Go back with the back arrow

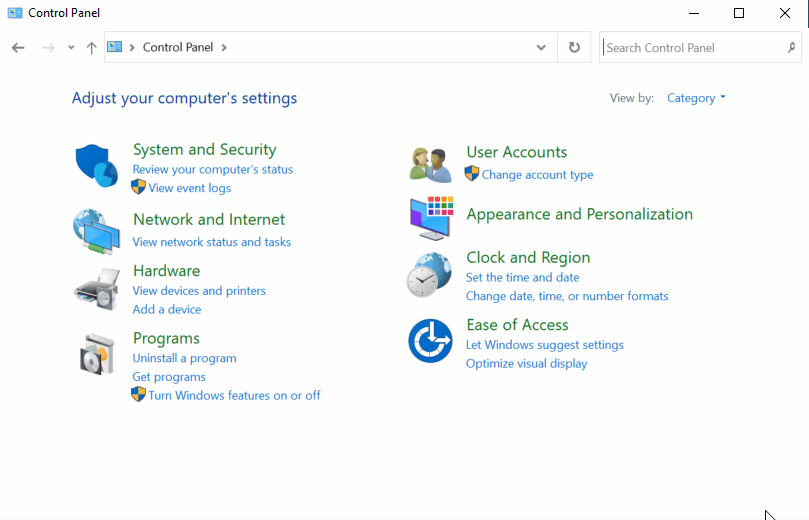[18, 48]
